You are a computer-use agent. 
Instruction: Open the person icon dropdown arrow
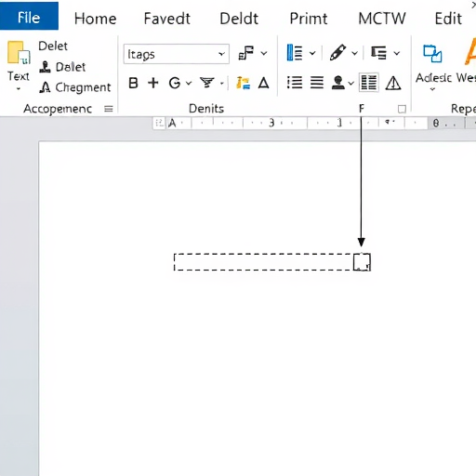click(x=350, y=83)
